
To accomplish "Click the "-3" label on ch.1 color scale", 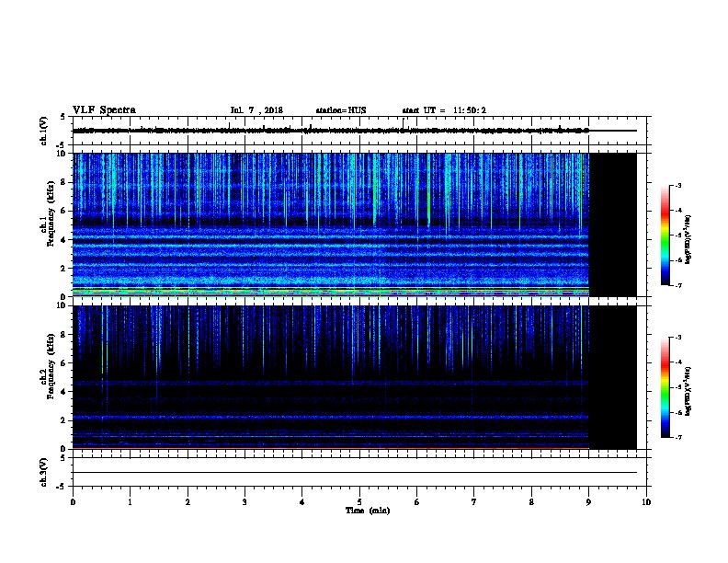I will click(677, 186).
